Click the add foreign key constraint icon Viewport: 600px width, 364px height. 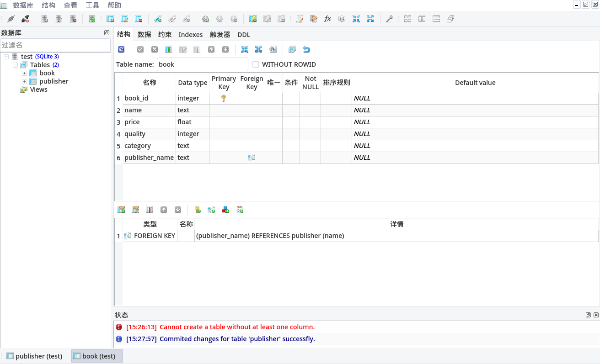[211, 210]
